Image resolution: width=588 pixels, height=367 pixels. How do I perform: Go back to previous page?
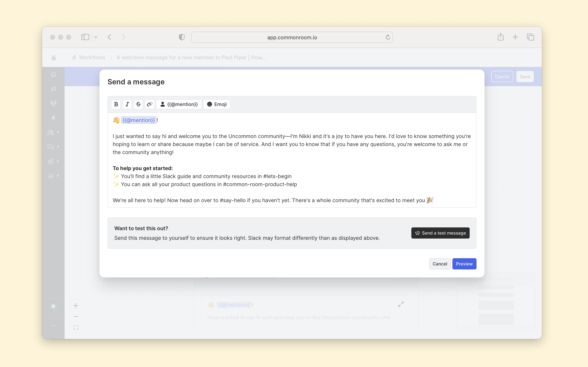(109, 37)
